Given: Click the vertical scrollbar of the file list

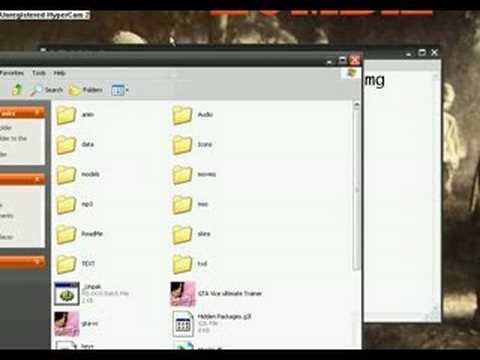Looking at the screenshot, I should pyautogui.click(x=357, y=190).
